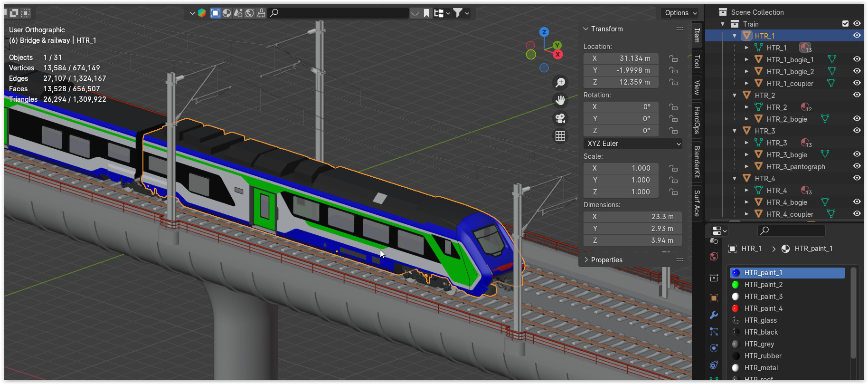Toggle visibility of HTR_4_coupler
Screen dimensions: 868x384
(857, 214)
